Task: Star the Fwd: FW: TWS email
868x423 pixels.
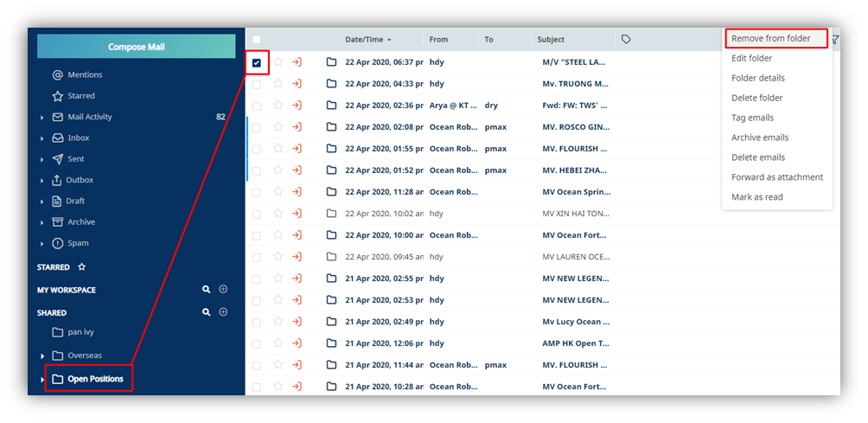Action: click(x=278, y=106)
